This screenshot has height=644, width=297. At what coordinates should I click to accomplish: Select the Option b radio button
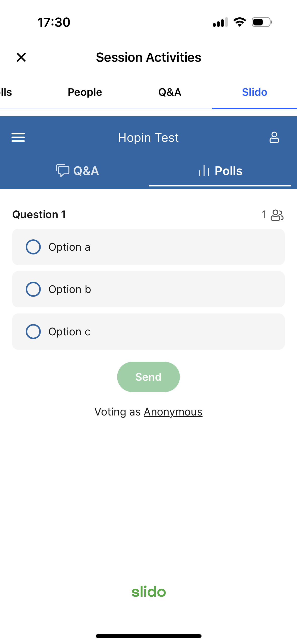point(33,289)
